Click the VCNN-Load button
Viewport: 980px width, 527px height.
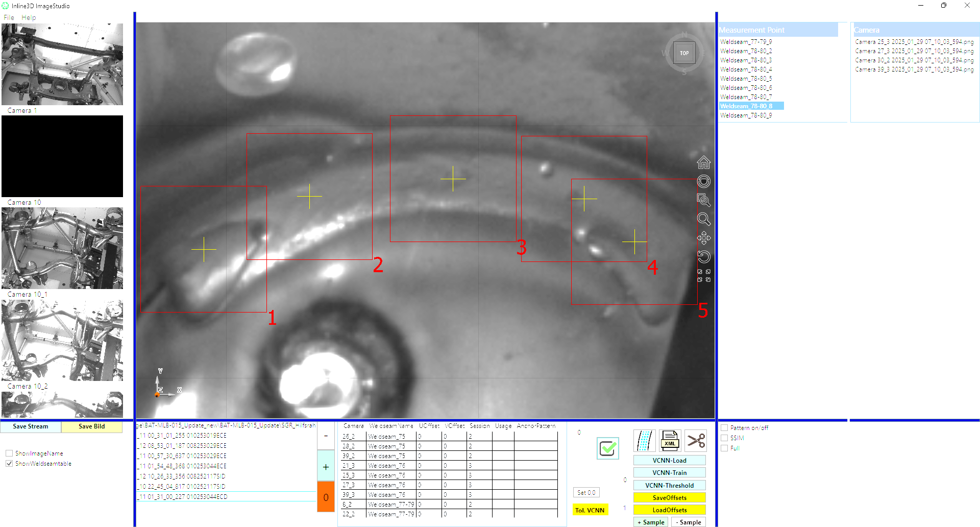pos(669,461)
